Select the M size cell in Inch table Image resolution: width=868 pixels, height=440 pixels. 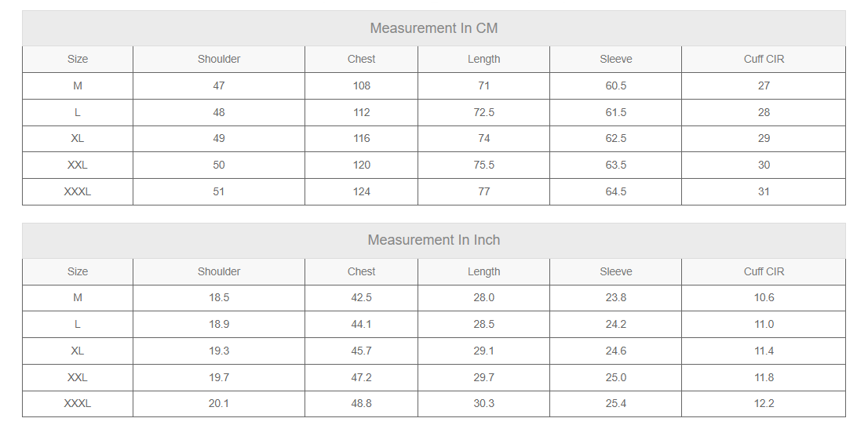[x=78, y=298]
